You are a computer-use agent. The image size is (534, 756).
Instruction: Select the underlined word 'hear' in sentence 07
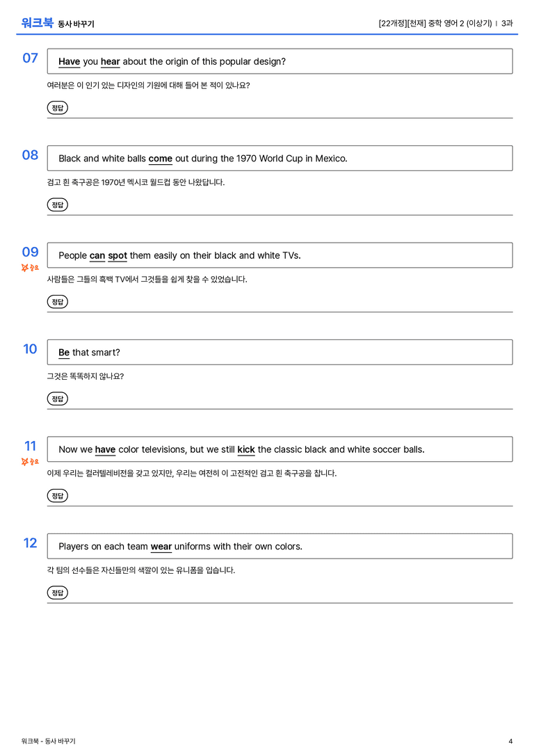111,62
